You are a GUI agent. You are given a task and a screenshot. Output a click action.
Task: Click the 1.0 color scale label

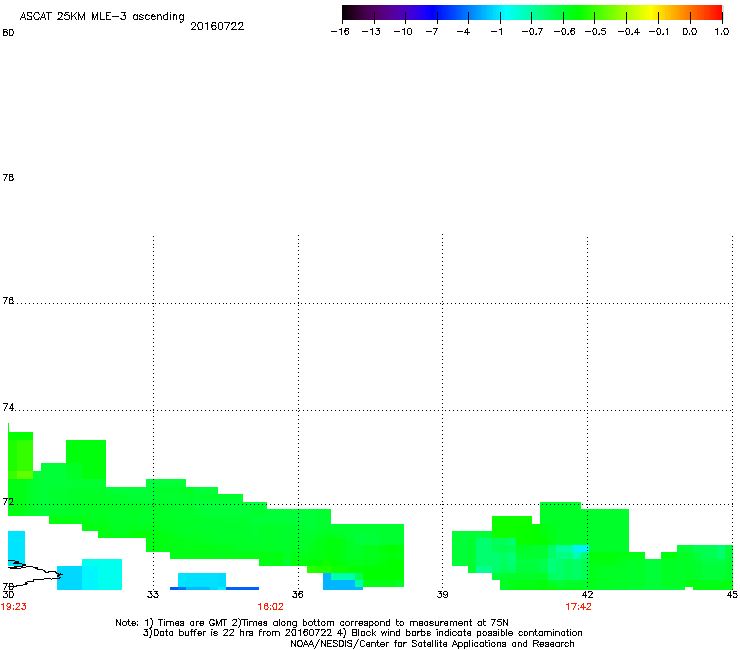pyautogui.click(x=722, y=32)
